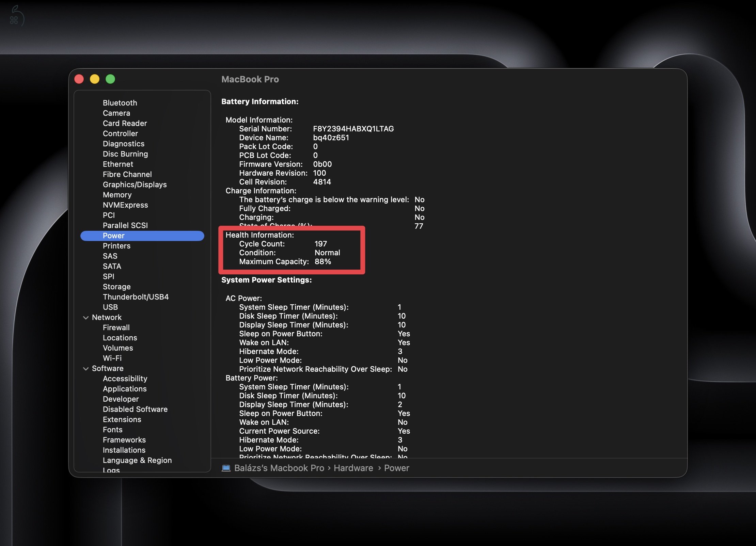Select Bluetooth in the hardware sidebar
The width and height of the screenshot is (756, 546).
(x=120, y=103)
